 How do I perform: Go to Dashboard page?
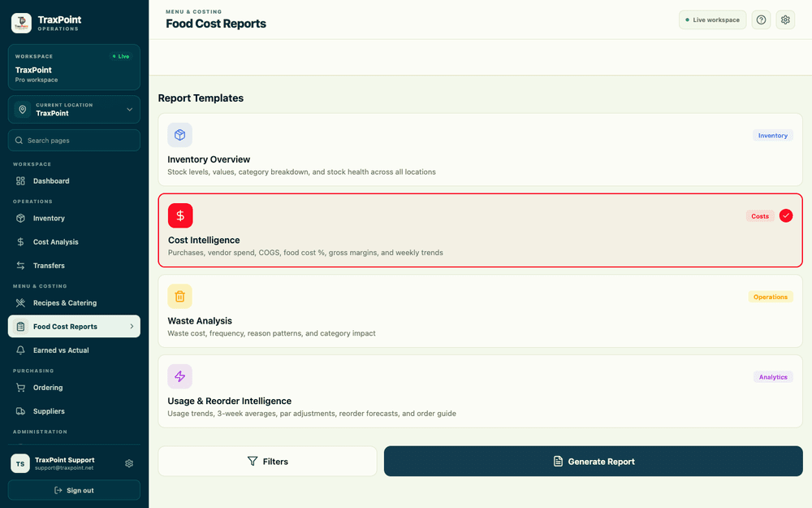point(74,181)
